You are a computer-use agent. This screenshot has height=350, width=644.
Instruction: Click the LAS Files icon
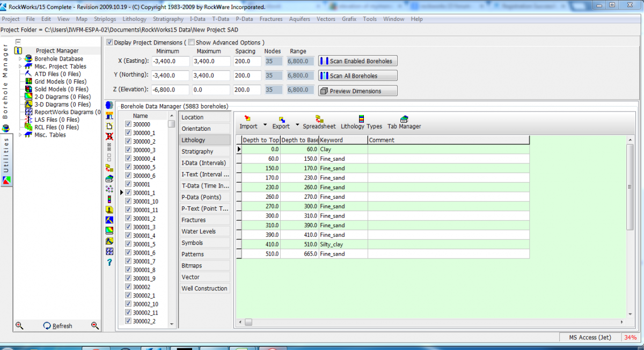pyautogui.click(x=29, y=120)
